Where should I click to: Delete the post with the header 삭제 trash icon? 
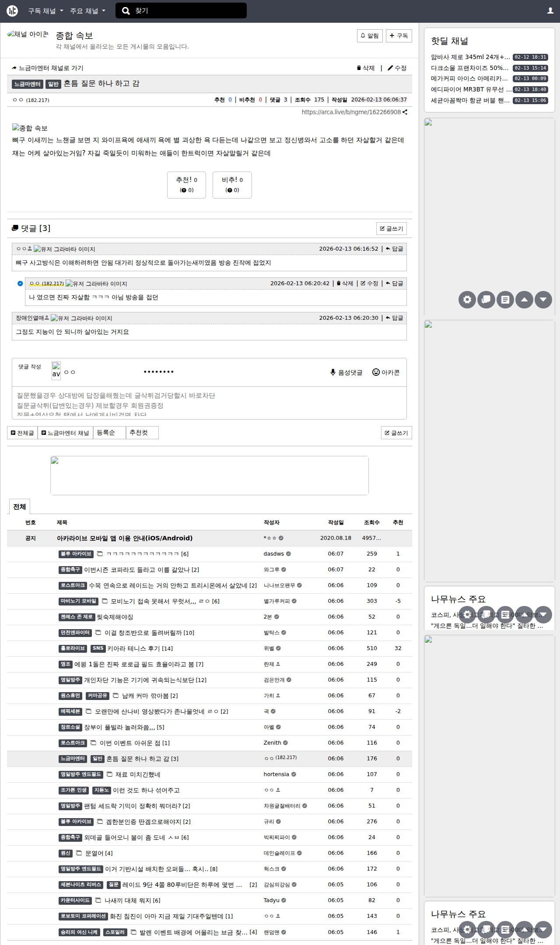[x=366, y=68]
